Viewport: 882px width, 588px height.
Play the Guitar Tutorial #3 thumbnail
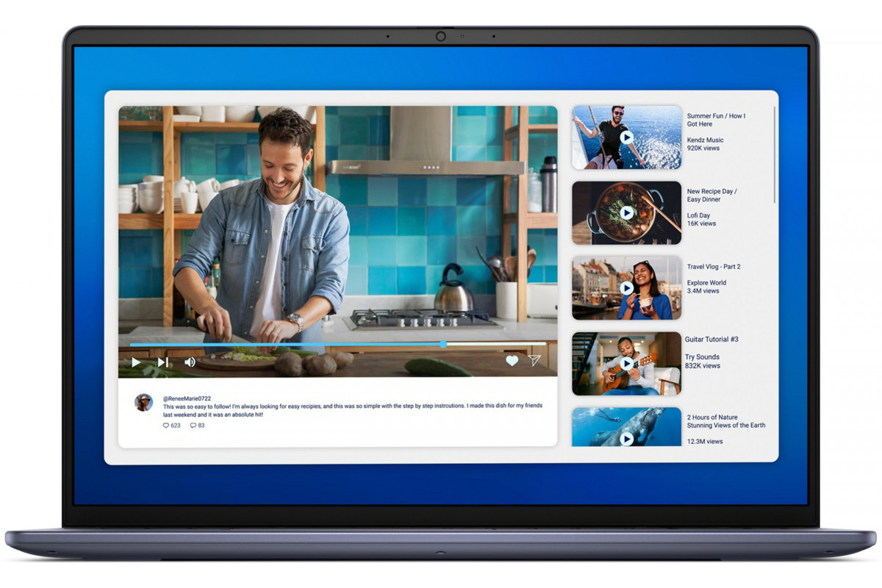[626, 364]
